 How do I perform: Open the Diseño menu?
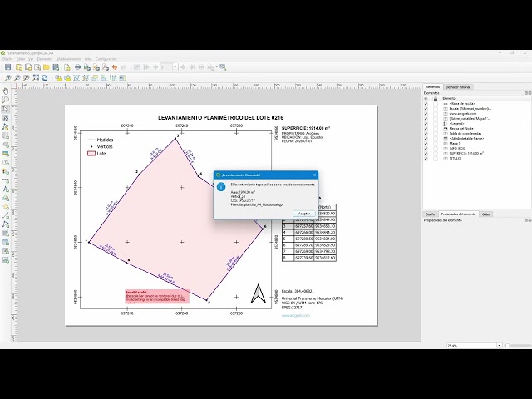7,59
